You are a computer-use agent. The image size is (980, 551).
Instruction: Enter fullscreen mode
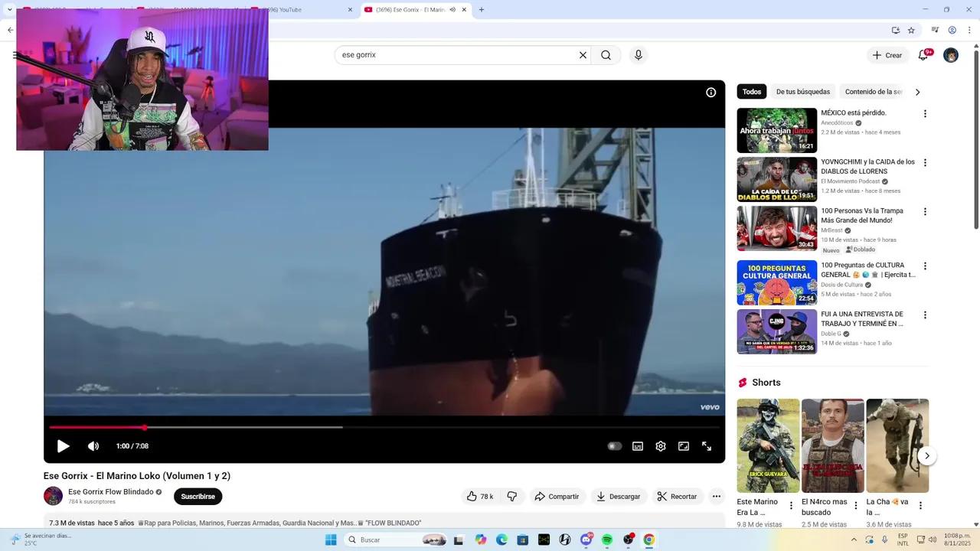pyautogui.click(x=707, y=446)
